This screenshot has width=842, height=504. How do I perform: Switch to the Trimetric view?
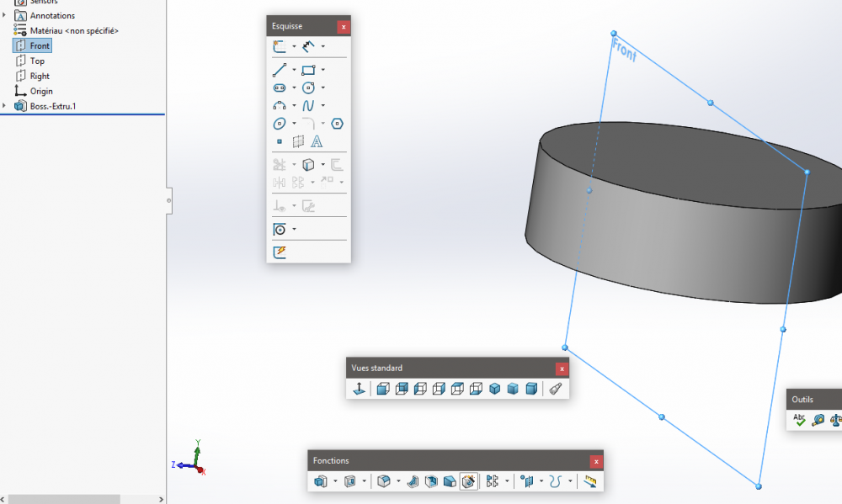pos(513,389)
